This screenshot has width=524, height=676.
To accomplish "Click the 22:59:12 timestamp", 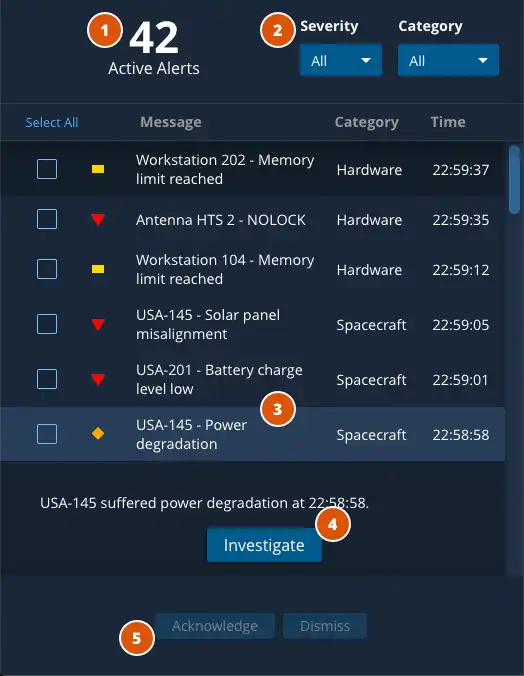I will (x=461, y=270).
